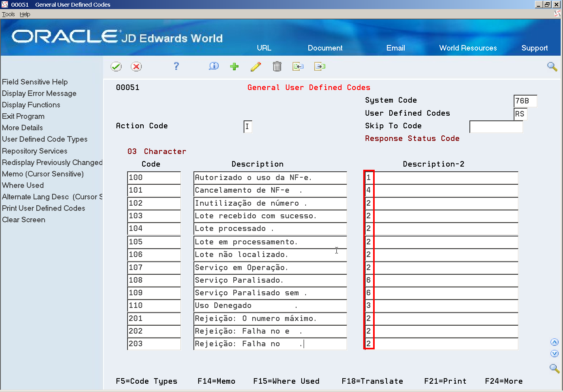Click the empty Skip To Code field
Screen dimensions: 563x392
pyautogui.click(x=496, y=127)
